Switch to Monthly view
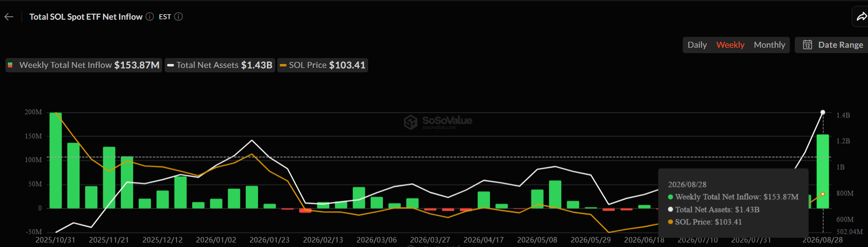This screenshot has width=868, height=247. (769, 45)
